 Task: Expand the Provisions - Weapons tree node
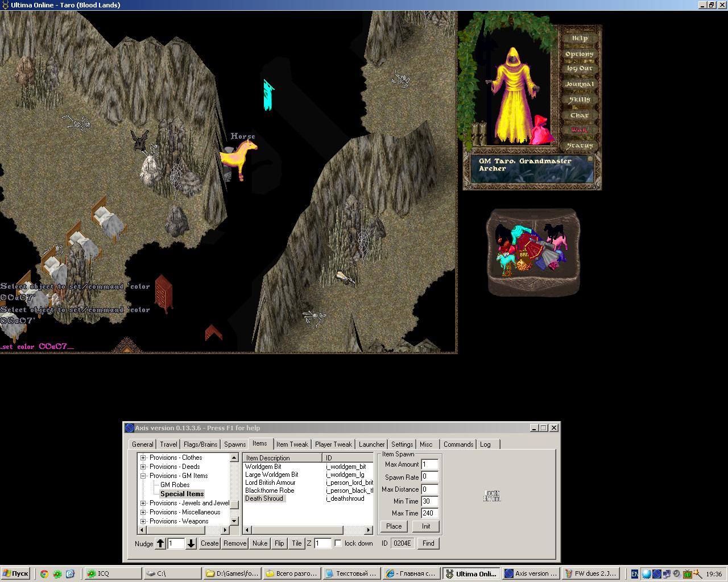point(143,521)
